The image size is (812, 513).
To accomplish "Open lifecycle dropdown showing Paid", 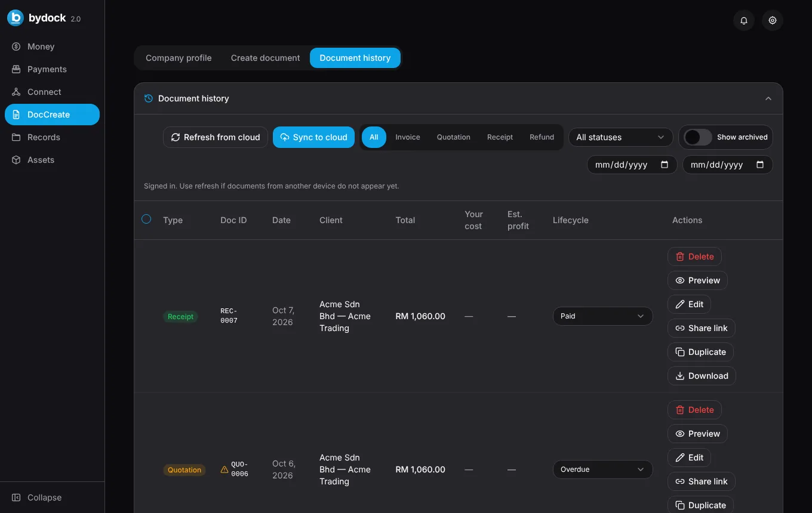I will (x=602, y=316).
